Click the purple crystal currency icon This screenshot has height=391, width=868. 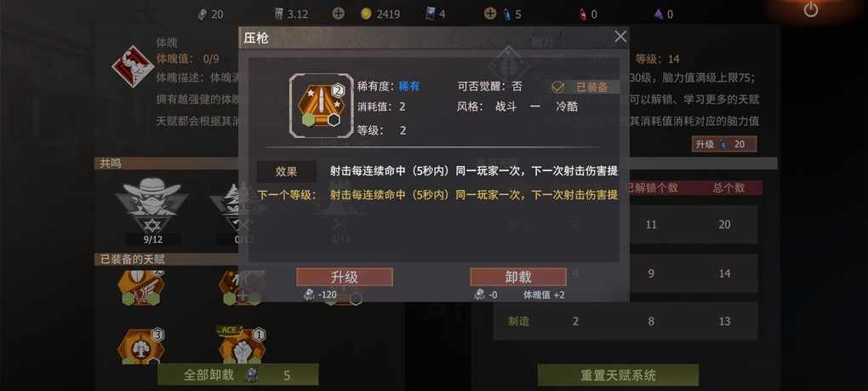(x=658, y=14)
